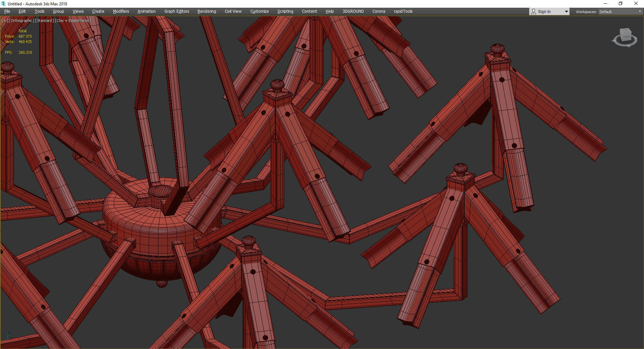Restore down the 3ds Max window
Image resolution: width=644 pixels, height=349 pixels.
coord(621,4)
